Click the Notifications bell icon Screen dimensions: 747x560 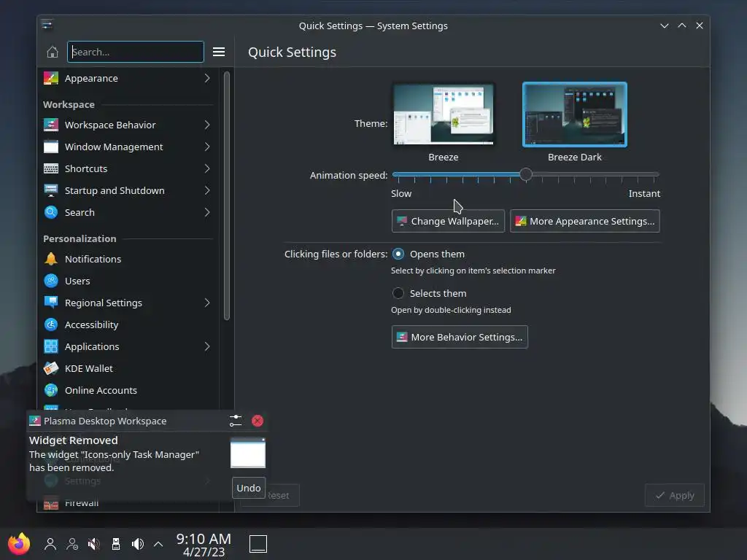(x=51, y=259)
